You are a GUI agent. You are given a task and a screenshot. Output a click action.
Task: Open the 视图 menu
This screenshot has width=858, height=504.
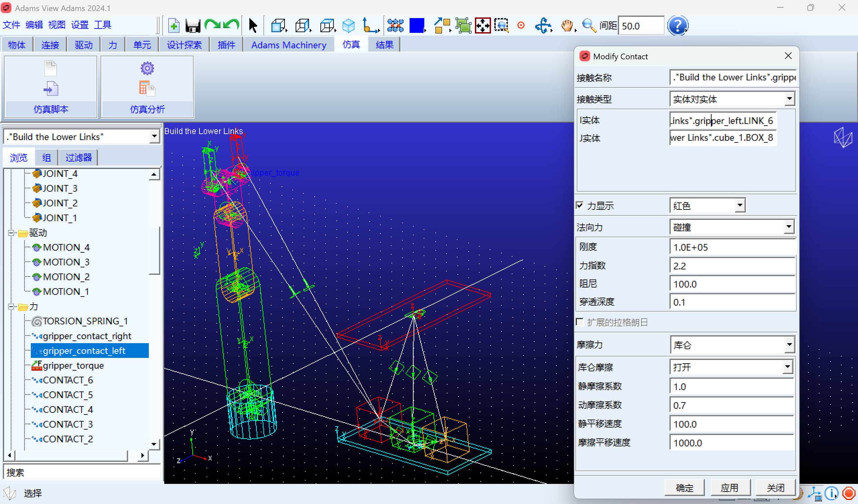(x=57, y=25)
